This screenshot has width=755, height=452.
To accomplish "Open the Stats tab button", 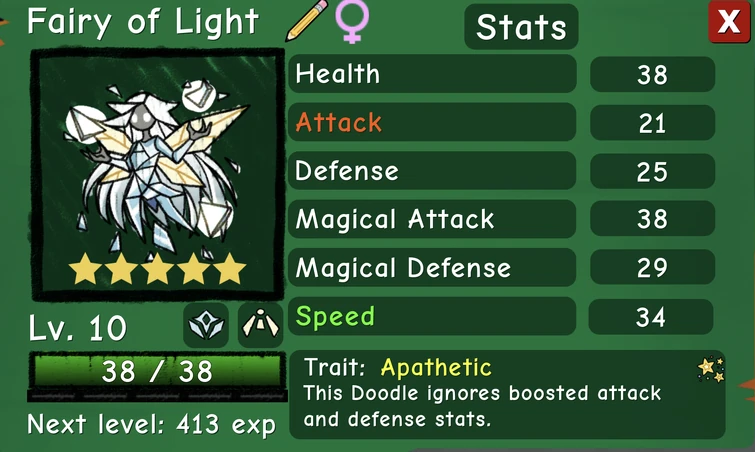I will tap(521, 26).
